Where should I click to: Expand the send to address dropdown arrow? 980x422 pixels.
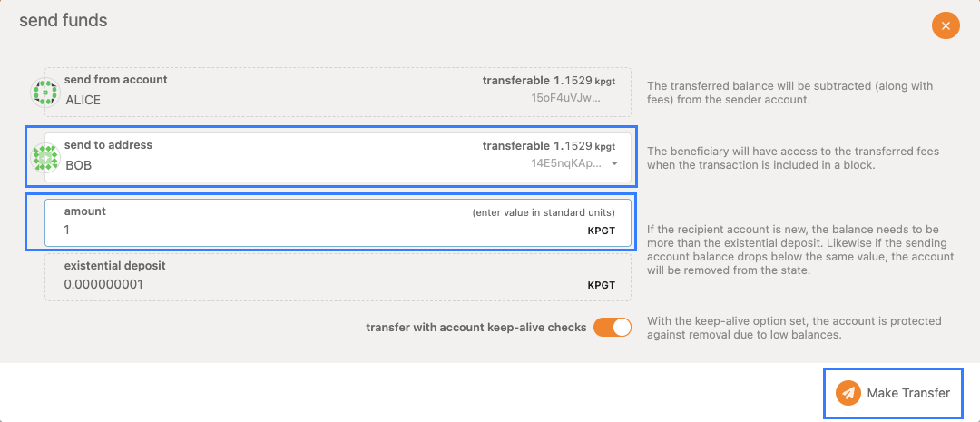pyautogui.click(x=614, y=163)
